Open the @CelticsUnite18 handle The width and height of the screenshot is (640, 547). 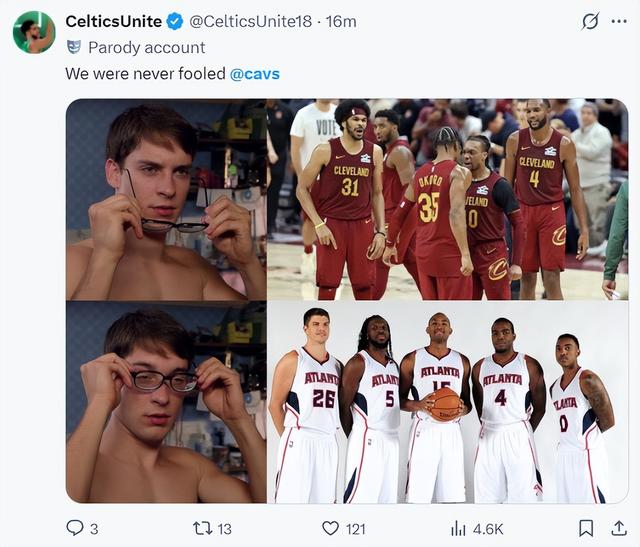tap(250, 21)
